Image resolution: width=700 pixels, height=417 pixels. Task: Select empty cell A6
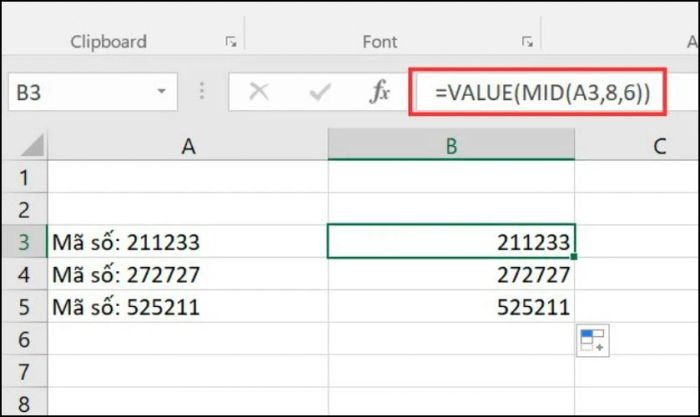tap(188, 339)
